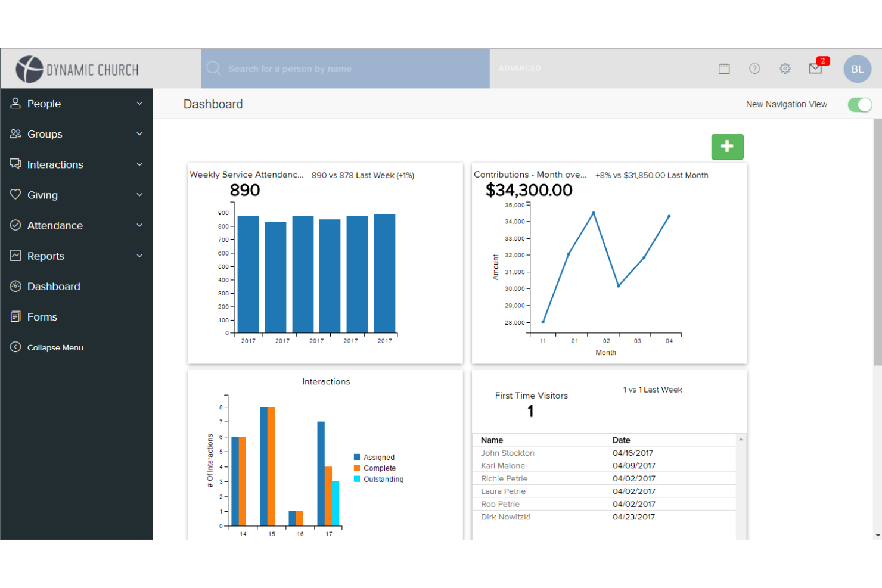Image resolution: width=882 pixels, height=588 pixels.
Task: Open the messages envelope with notification badge
Action: [x=815, y=69]
